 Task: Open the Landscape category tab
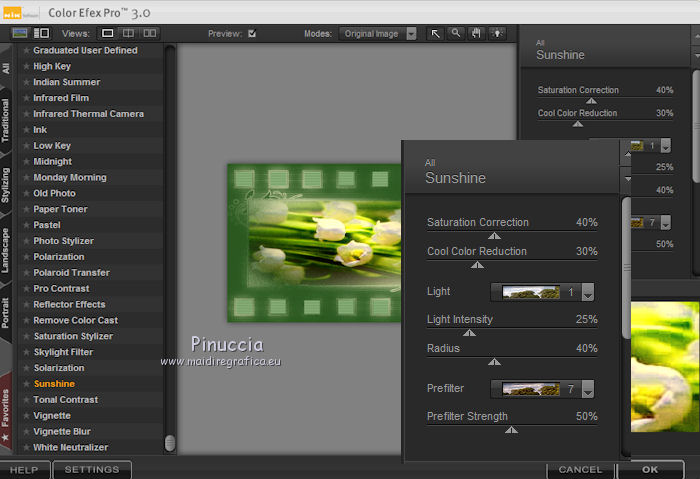point(5,250)
